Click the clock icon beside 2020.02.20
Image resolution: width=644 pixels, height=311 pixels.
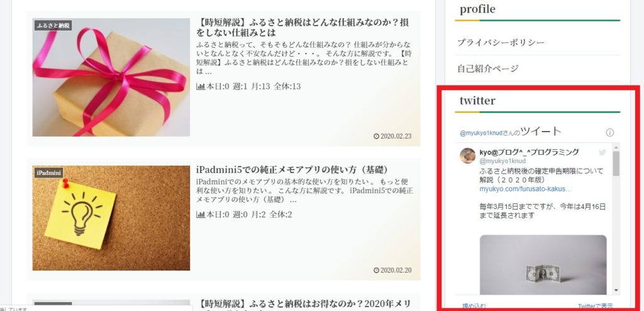tap(376, 270)
